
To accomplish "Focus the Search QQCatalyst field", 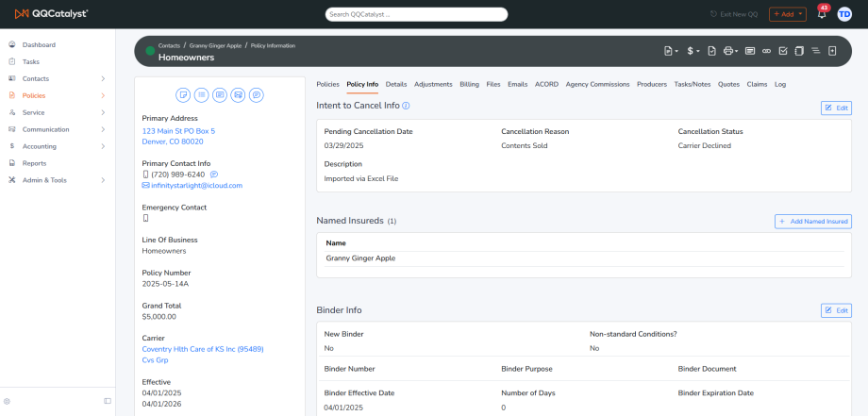I will 416,14.
